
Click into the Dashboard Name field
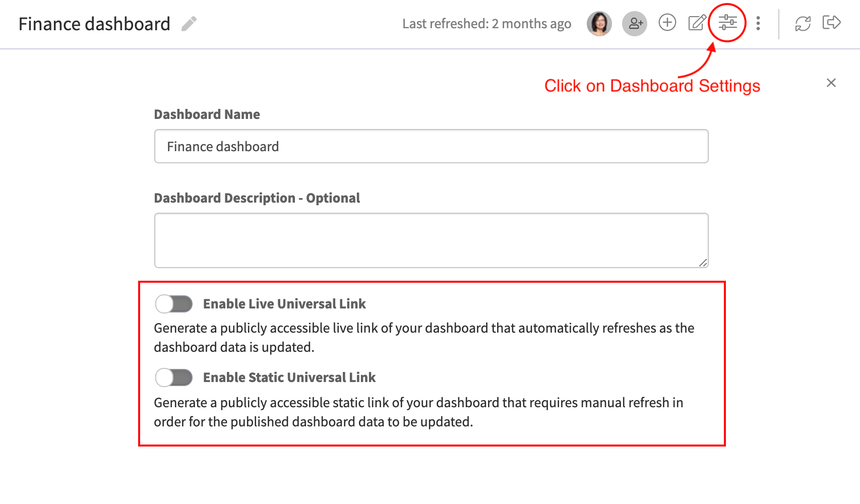click(432, 146)
